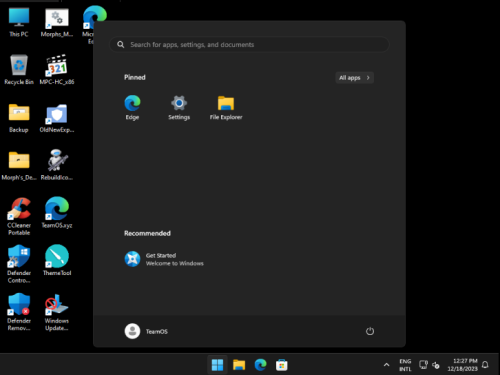Expand the hidden tray icons chevron
This screenshot has height=375, width=500.
tap(386, 365)
